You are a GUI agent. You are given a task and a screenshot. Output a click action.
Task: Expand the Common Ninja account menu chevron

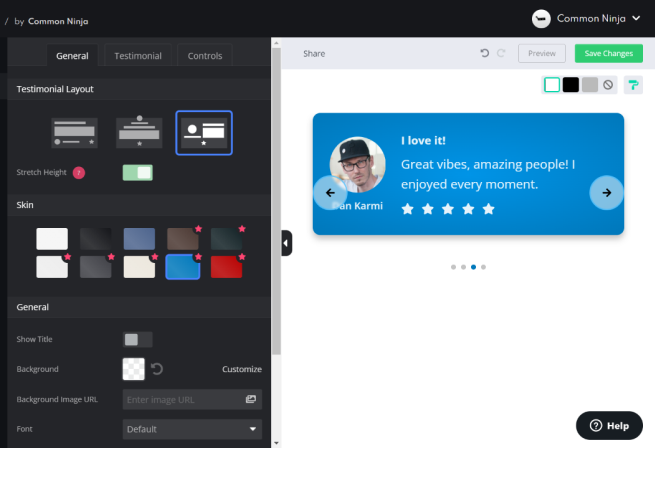(x=636, y=18)
